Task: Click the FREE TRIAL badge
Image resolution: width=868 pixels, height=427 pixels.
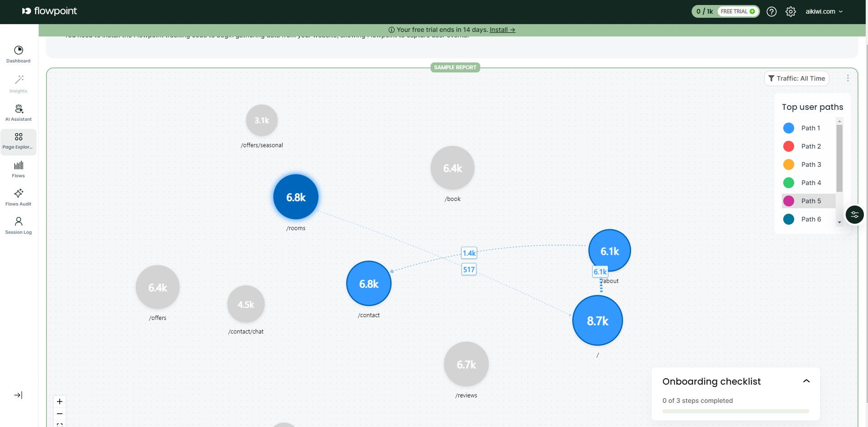Action: tap(738, 11)
